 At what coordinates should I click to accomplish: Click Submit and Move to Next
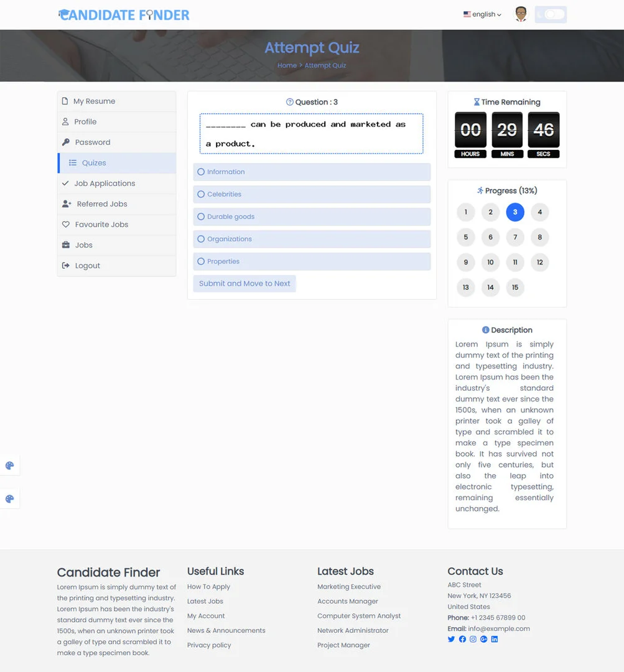(x=244, y=284)
